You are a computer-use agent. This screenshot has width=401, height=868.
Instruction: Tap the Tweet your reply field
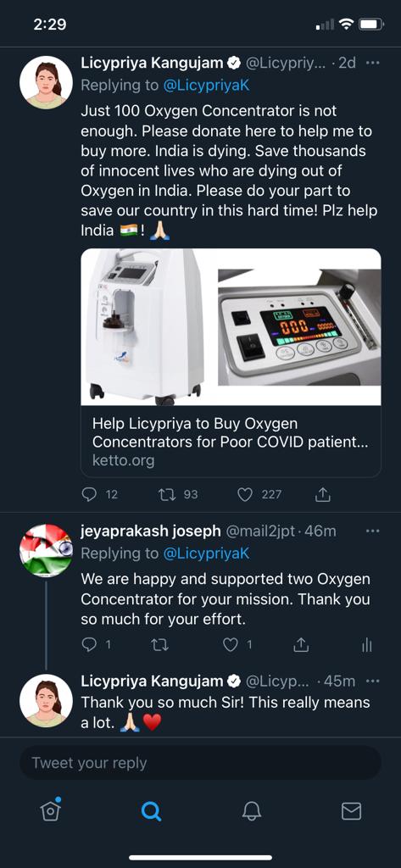pyautogui.click(x=200, y=763)
